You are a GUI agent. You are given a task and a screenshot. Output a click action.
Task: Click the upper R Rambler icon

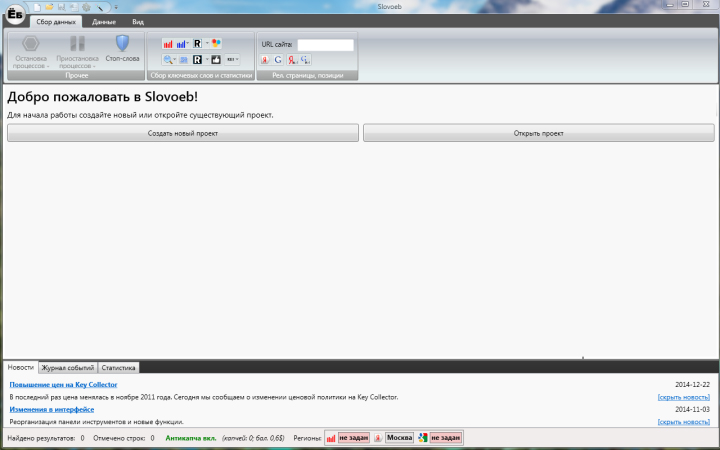197,44
